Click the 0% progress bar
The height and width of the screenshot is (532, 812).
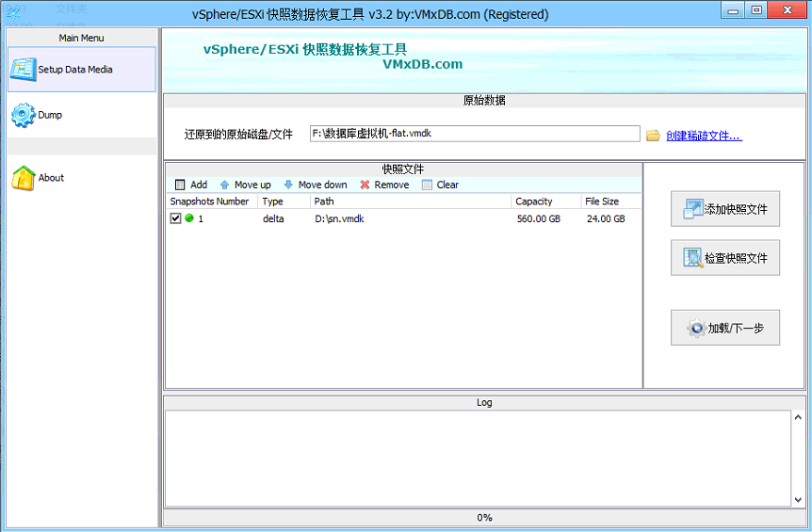(x=484, y=518)
